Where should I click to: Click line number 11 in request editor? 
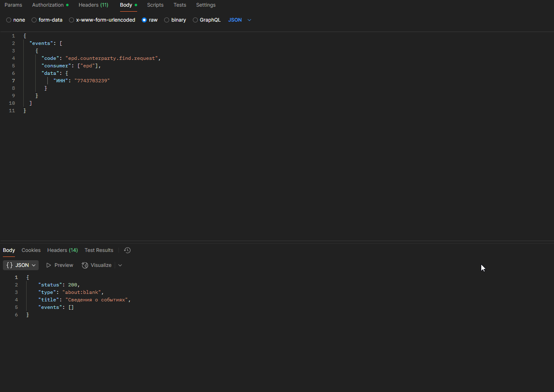(12, 111)
